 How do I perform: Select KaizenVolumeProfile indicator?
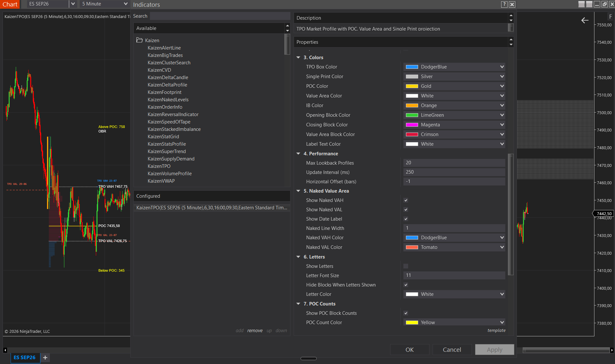(x=170, y=174)
